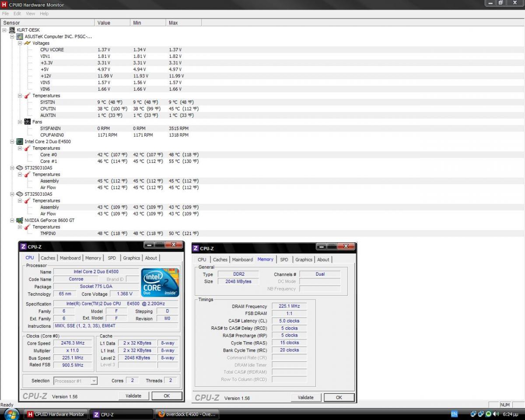Collapse Temperatures group containing TMPIN0
525x420 pixels.
[x=20, y=227]
